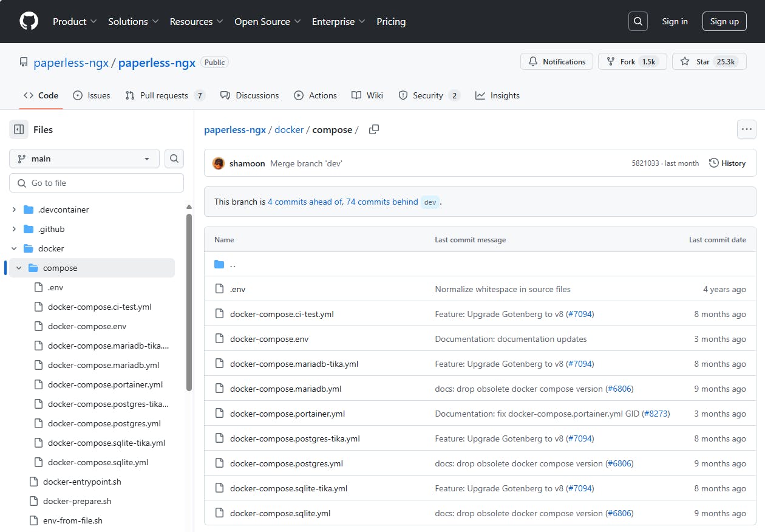765x532 pixels.
Task: Open the main branch selector dropdown
Action: [84, 159]
